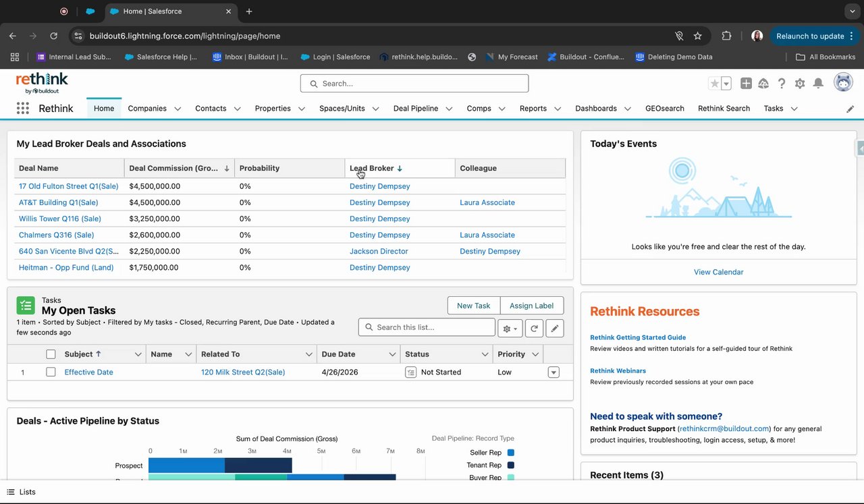
Task: Open the global actions plus icon
Action: pos(746,84)
